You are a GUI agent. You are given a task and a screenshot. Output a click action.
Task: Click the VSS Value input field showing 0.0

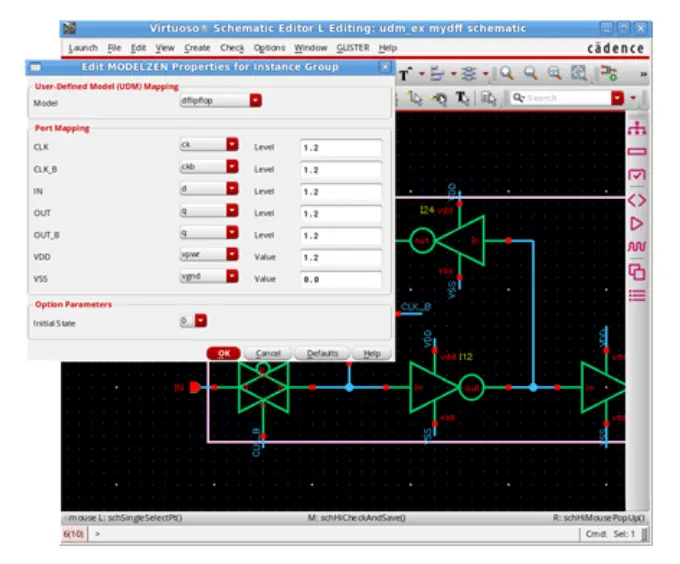[341, 280]
